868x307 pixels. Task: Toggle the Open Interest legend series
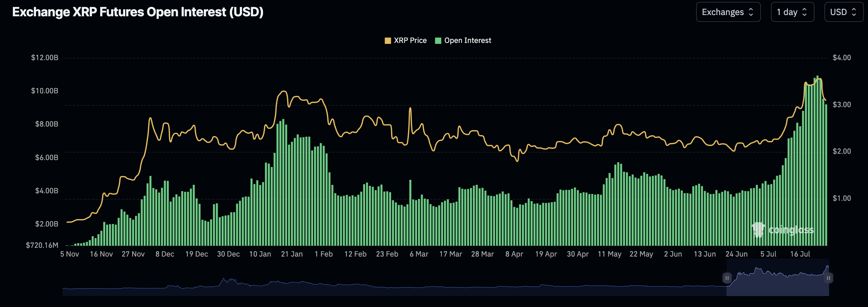[463, 40]
